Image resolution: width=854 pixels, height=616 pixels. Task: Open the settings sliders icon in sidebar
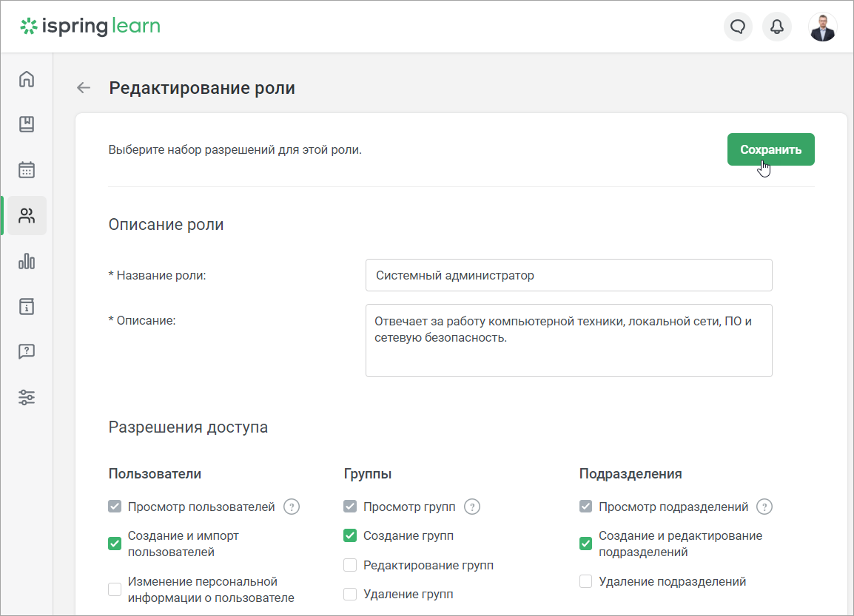(27, 397)
